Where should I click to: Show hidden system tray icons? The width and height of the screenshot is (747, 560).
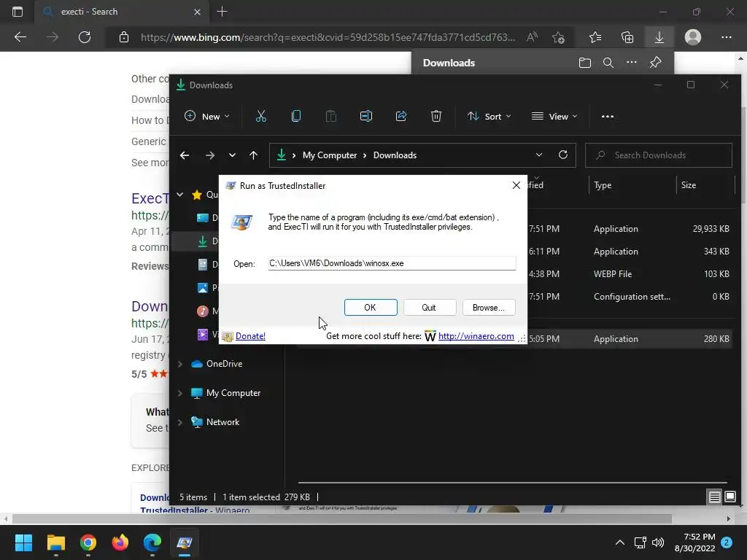point(620,542)
